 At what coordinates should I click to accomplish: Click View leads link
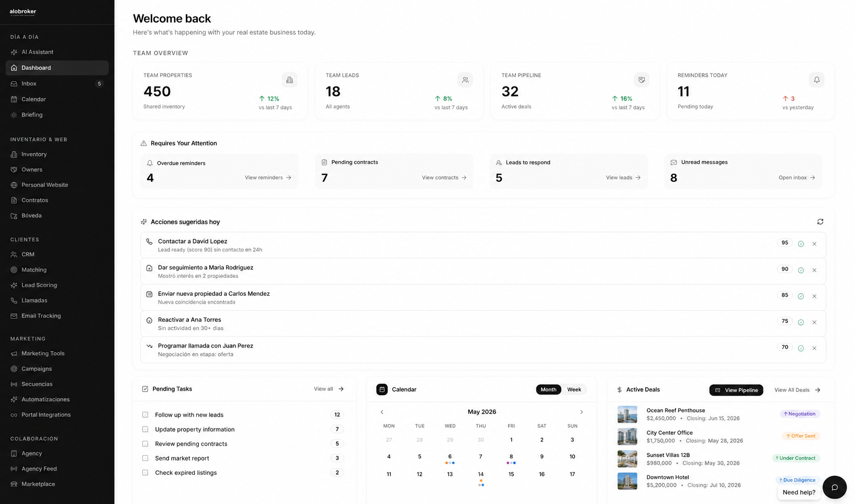[623, 178]
